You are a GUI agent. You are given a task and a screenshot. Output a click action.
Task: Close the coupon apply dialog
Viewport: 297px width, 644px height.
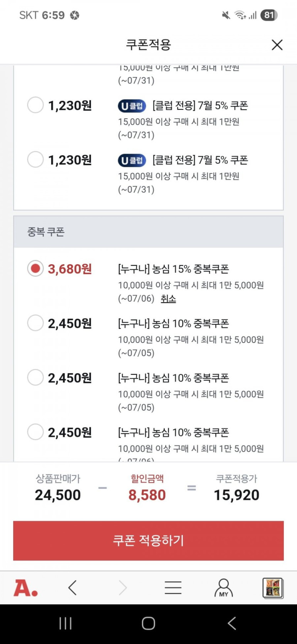click(277, 45)
